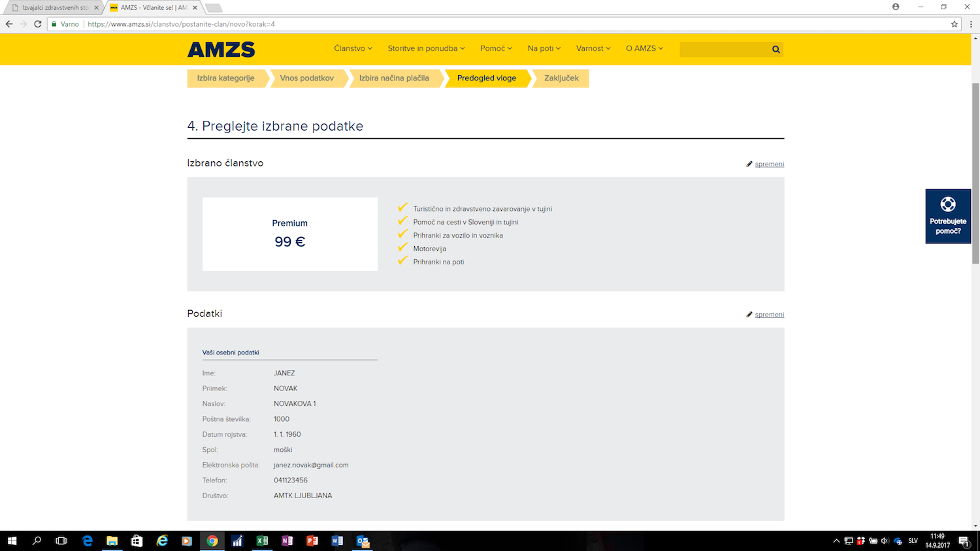Select the Vnos podatkov step
Viewport: 980px width, 551px height.
coord(306,78)
